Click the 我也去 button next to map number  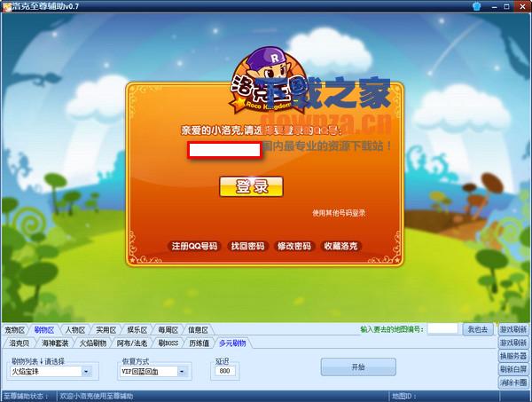(477, 329)
